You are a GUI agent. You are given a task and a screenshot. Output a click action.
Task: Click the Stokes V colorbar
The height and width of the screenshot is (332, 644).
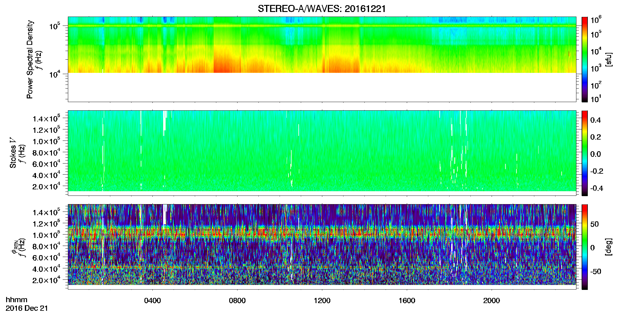[x=585, y=153]
